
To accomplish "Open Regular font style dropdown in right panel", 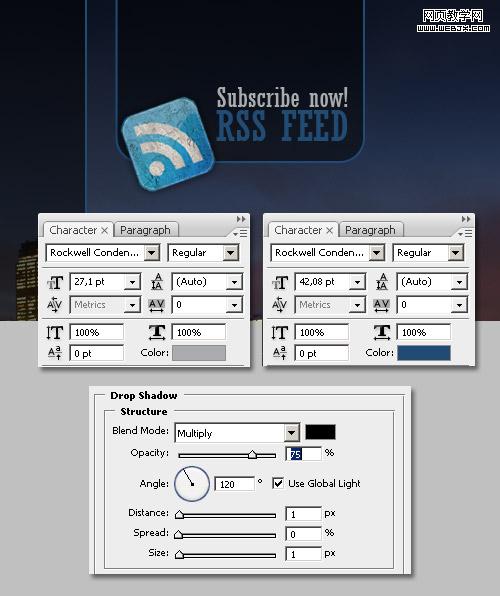I will (456, 253).
